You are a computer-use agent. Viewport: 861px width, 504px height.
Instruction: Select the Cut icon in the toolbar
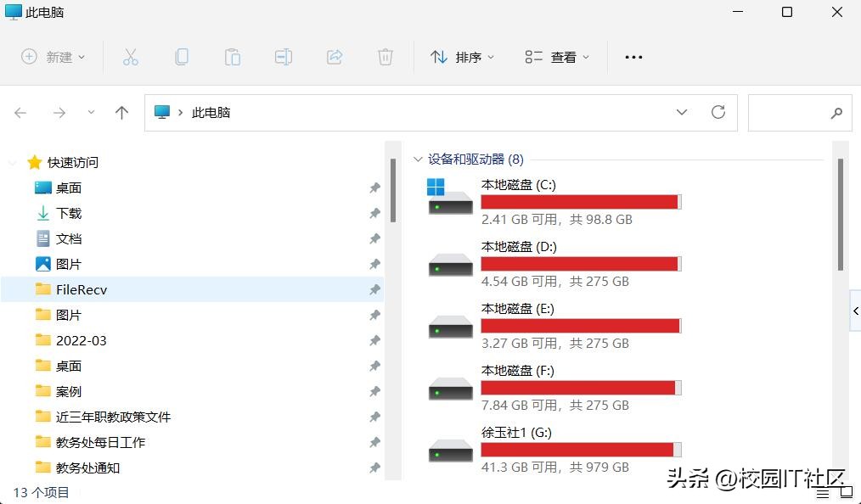pyautogui.click(x=131, y=57)
